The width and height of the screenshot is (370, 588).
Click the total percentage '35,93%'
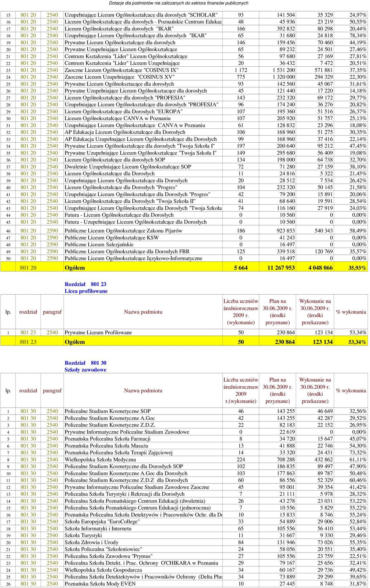pos(357,268)
